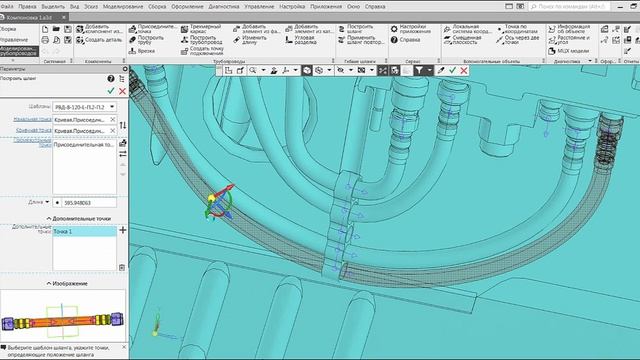Click the print preview icon
This screenshot has height=360, width=640.
click(x=56, y=40)
